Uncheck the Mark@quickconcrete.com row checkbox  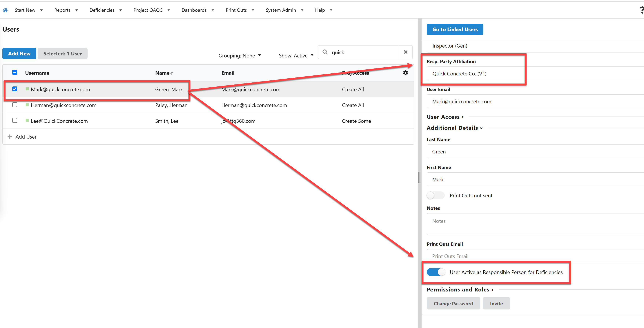pyautogui.click(x=15, y=89)
